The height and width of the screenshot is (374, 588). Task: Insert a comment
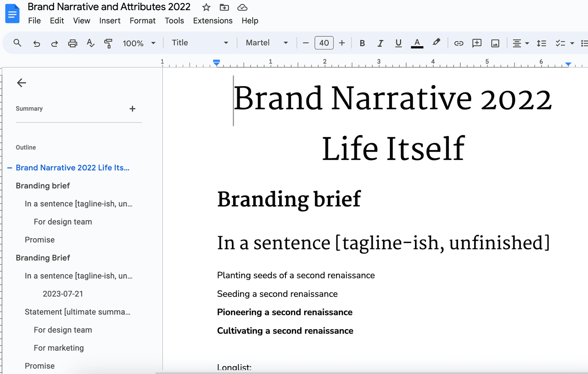477,43
